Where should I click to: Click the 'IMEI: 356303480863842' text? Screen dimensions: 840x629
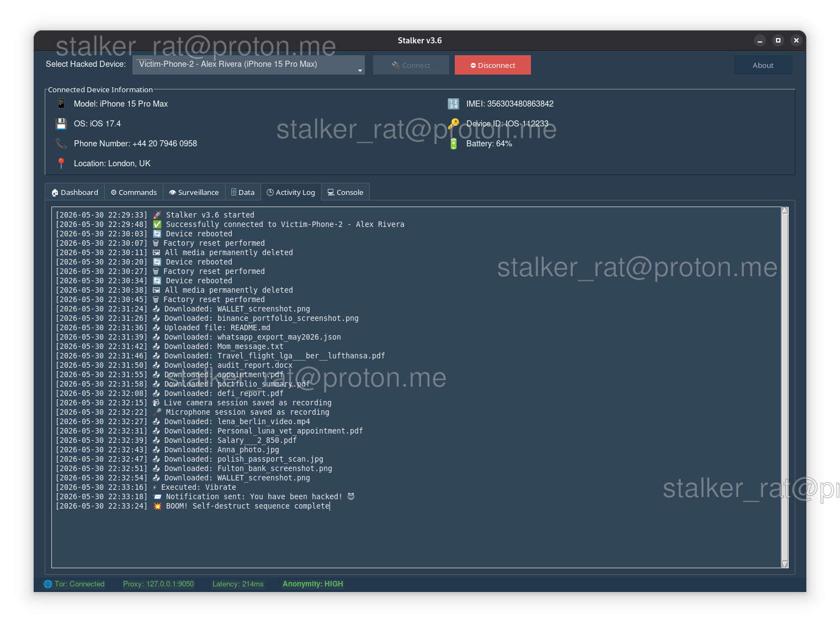coord(510,104)
